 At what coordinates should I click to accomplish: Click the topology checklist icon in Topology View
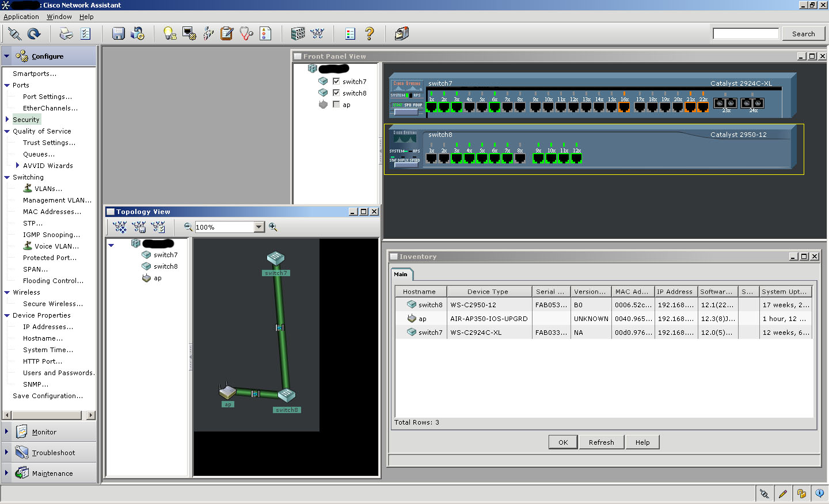[x=158, y=227]
